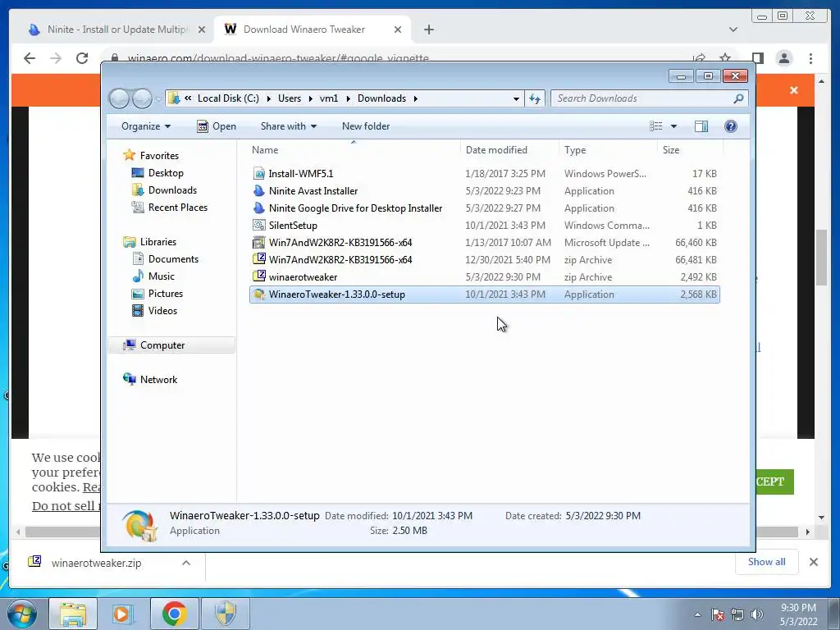840x630 pixels.
Task: Open address bar history dropdown arrow
Action: pos(516,98)
